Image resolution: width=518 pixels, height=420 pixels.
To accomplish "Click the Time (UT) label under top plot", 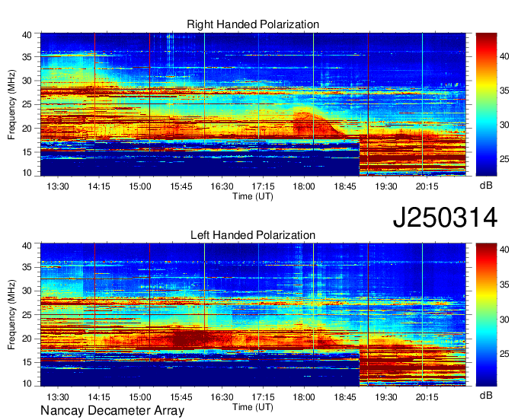I will tap(253, 196).
